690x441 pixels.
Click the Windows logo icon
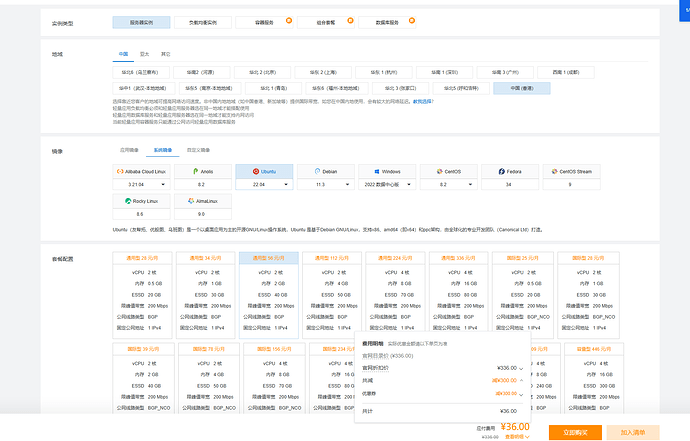click(x=377, y=172)
